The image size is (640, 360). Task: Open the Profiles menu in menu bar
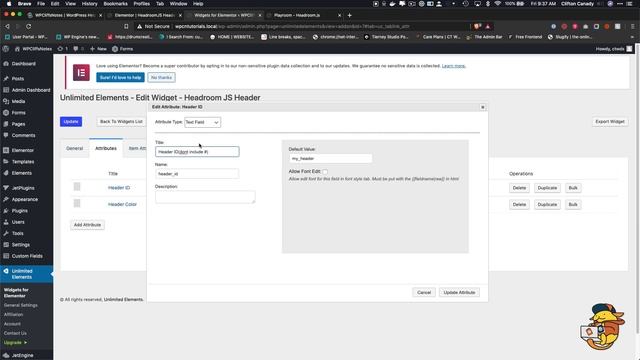point(142,4)
